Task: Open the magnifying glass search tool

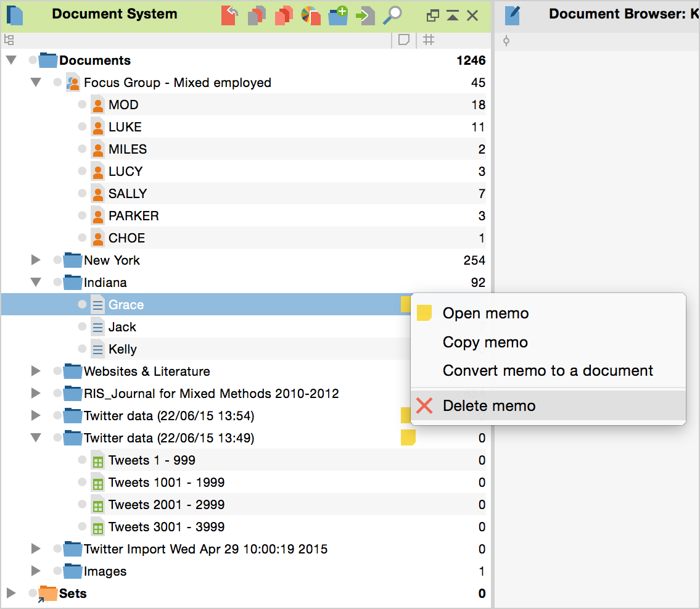Action: click(x=392, y=15)
